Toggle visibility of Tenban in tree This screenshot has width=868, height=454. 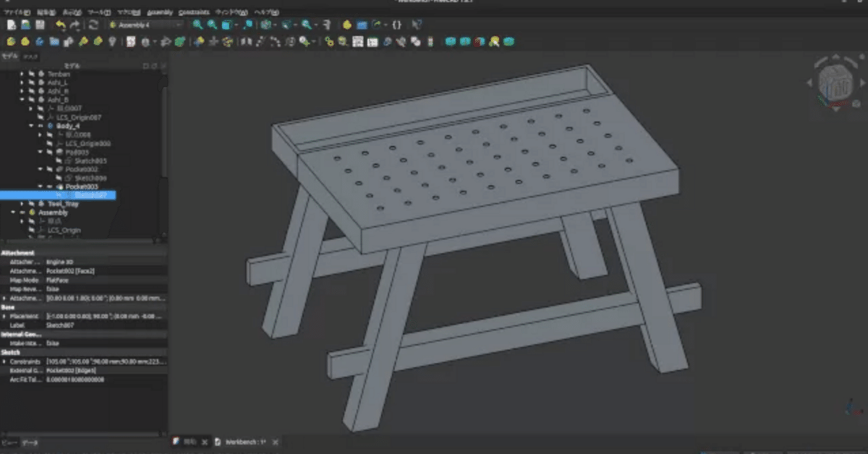[x=31, y=74]
